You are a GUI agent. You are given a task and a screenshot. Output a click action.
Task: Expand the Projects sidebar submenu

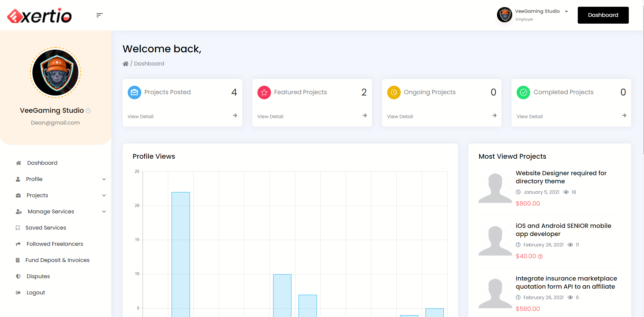point(61,195)
